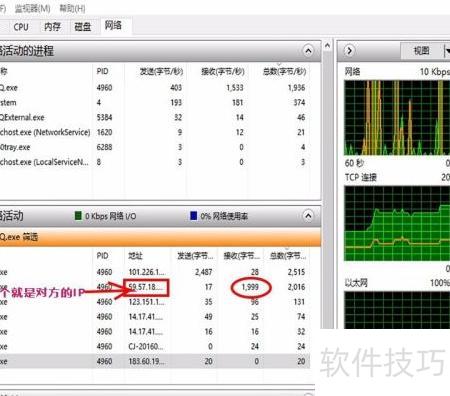Sort by 总数(字节/秒) column in process list

tap(284, 71)
